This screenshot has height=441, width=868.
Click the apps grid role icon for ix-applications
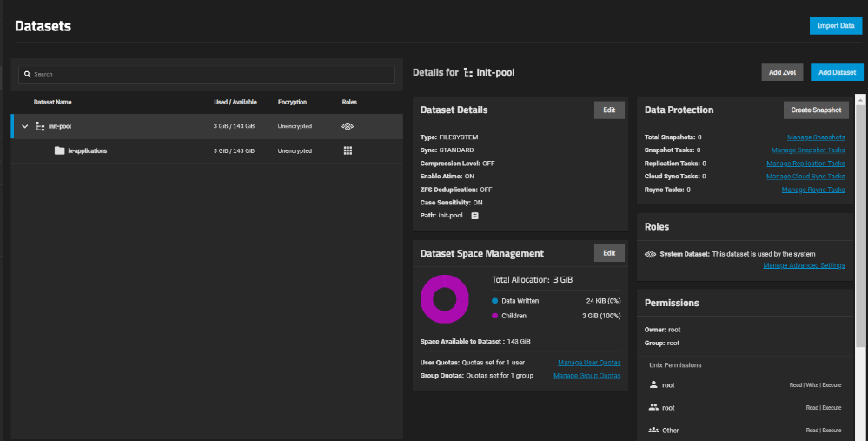348,150
